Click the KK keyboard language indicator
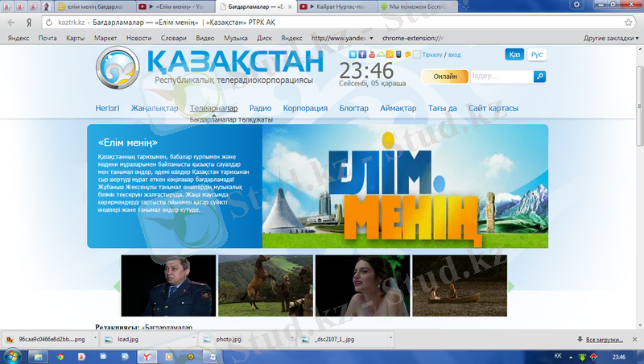Screen dimensions: 644x364 click(559, 355)
